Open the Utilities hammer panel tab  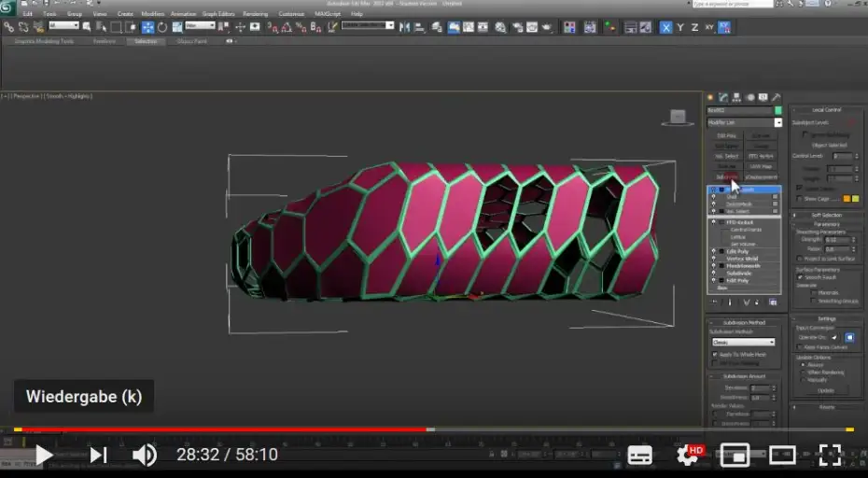[x=777, y=97]
